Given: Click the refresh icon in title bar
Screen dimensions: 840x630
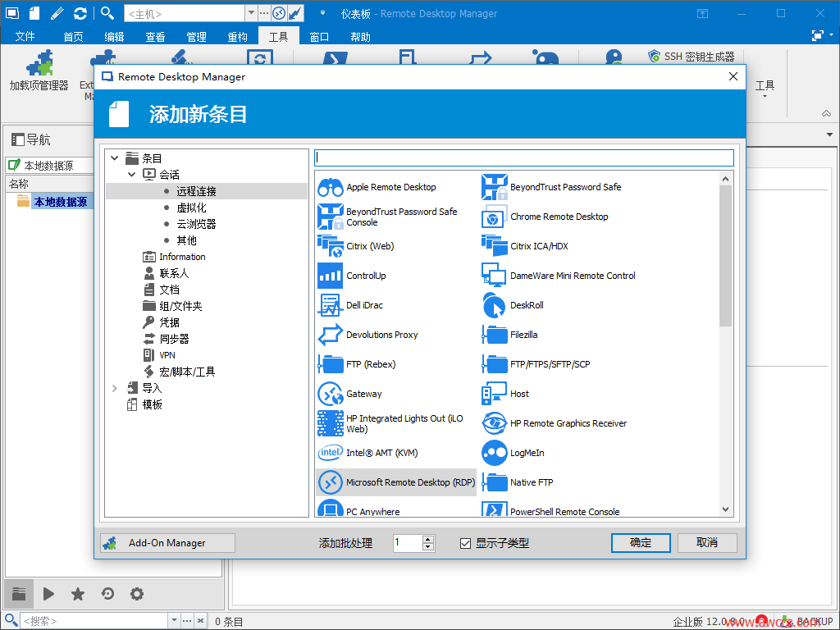Looking at the screenshot, I should [80, 13].
